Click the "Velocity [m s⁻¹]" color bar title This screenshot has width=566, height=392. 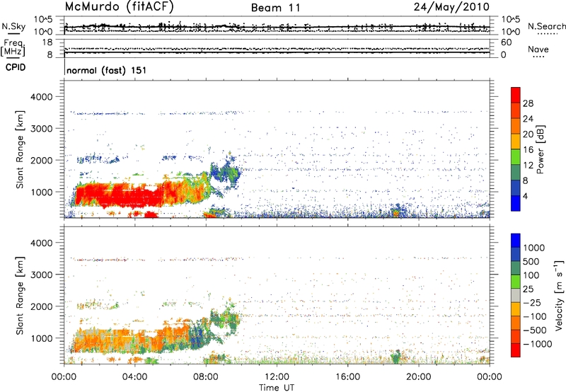click(559, 295)
